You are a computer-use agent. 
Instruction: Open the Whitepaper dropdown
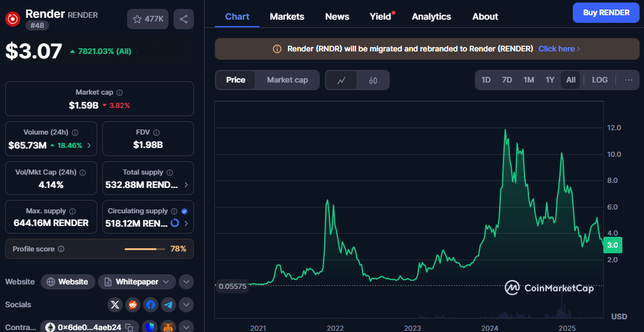tap(137, 282)
